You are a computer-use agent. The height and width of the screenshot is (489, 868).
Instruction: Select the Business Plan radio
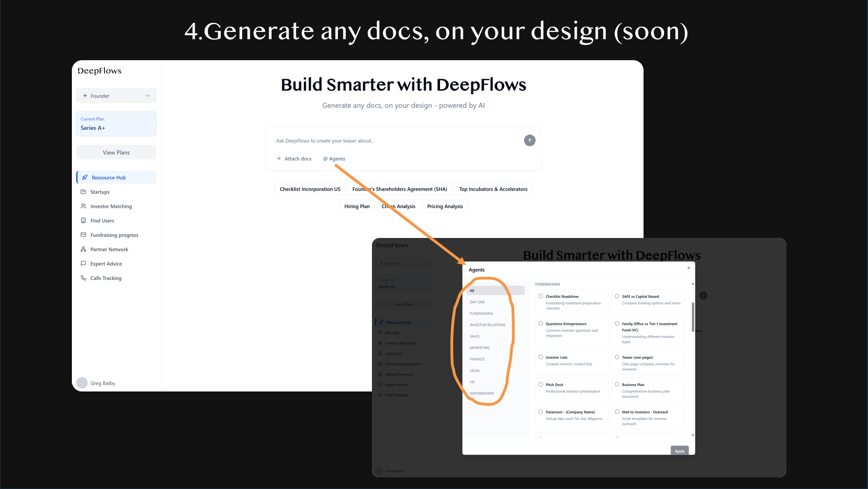pyautogui.click(x=617, y=384)
